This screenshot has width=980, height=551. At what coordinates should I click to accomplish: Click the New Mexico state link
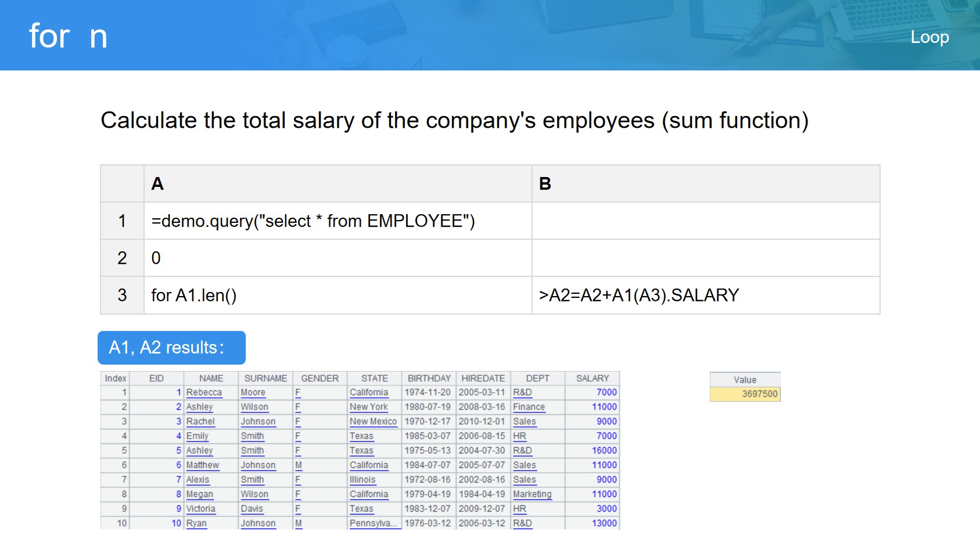coord(373,422)
